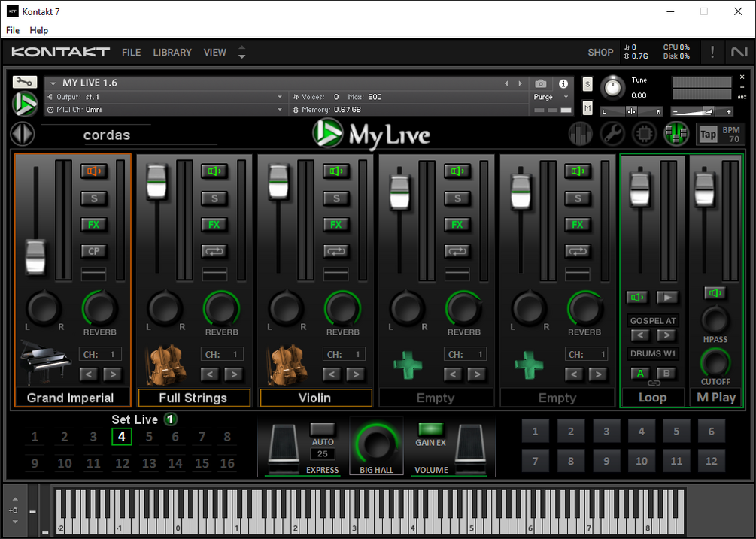Click the Full Strings instrument image
The width and height of the screenshot is (756, 539).
(x=165, y=365)
